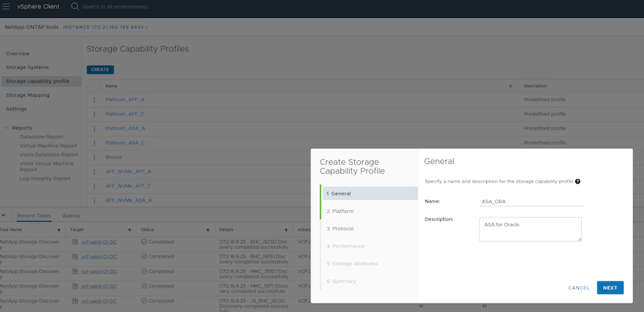
Task: Click the Next button
Action: 609,287
